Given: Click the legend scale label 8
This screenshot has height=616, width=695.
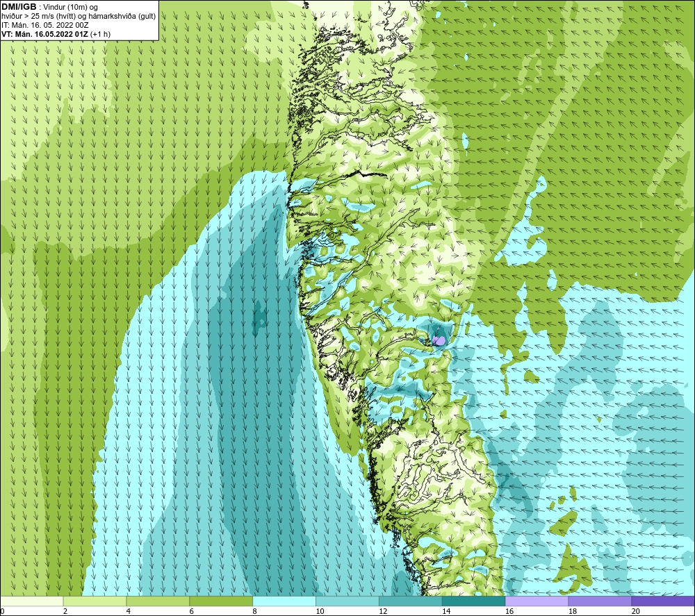Looking at the screenshot, I should 255,612.
